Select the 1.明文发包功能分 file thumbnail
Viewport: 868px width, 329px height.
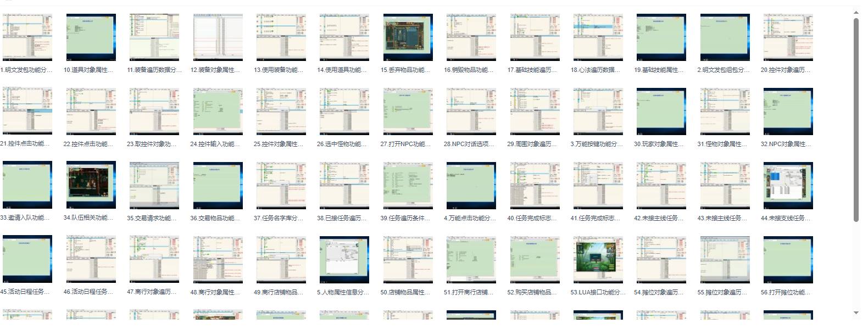27,37
